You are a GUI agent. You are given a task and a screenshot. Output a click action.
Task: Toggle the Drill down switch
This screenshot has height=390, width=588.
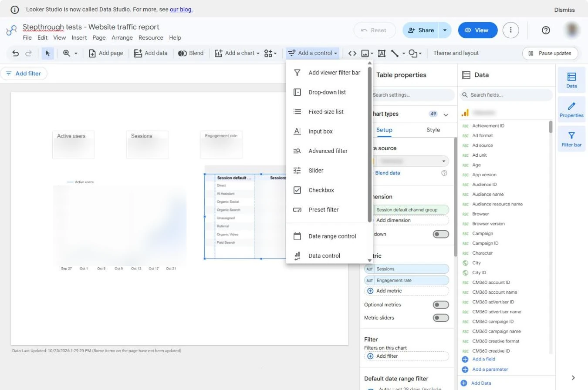coord(441,234)
